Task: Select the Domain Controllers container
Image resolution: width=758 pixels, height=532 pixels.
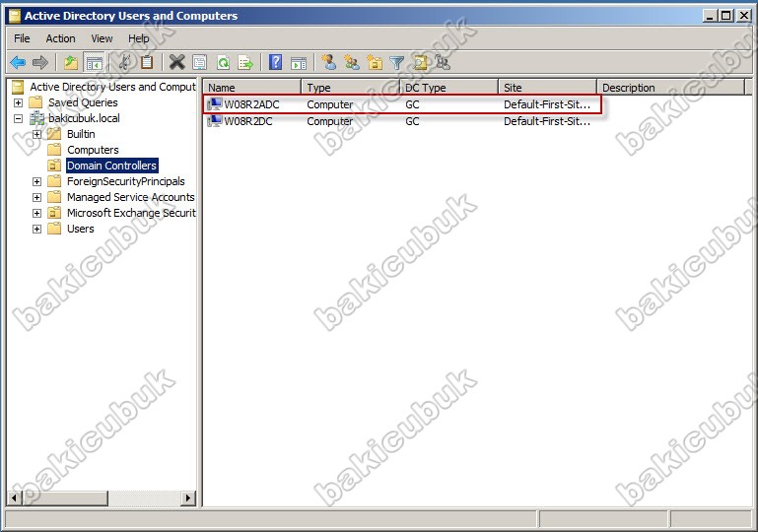Action: 111,166
